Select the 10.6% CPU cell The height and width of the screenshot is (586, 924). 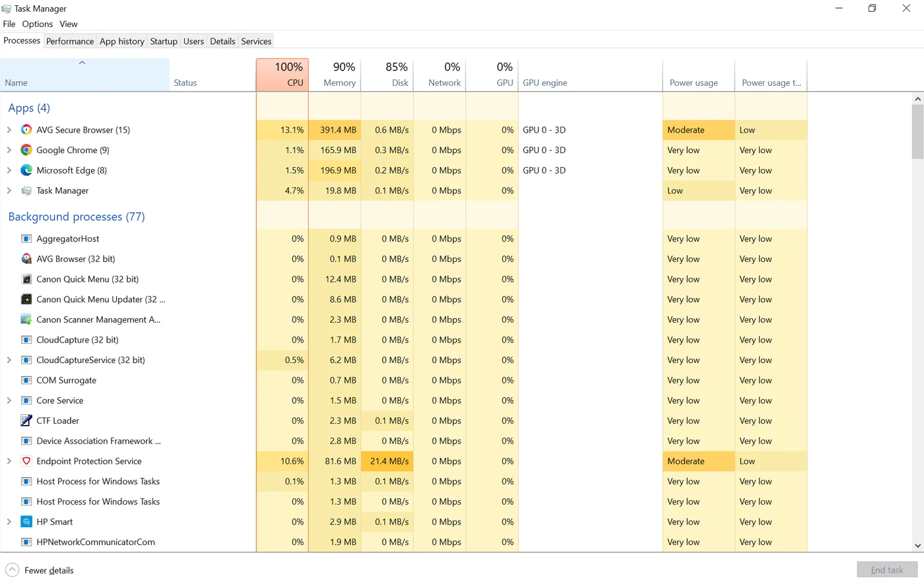point(282,461)
